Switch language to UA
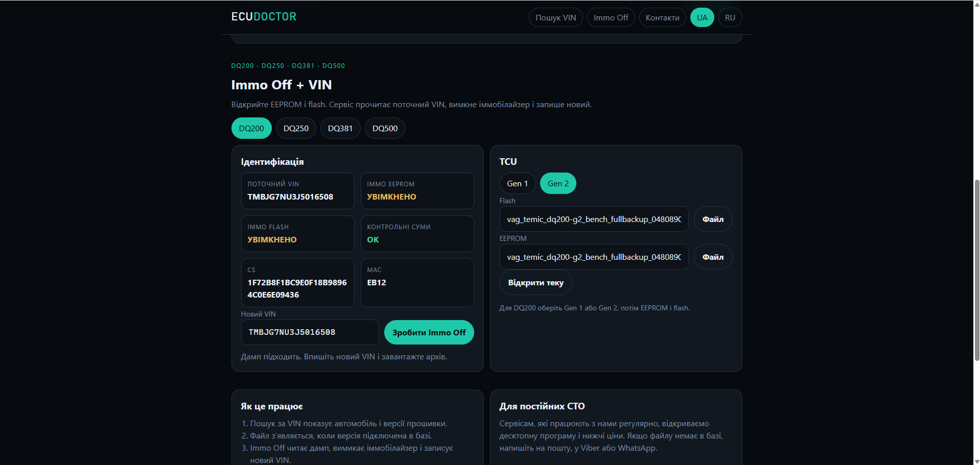 point(702,17)
